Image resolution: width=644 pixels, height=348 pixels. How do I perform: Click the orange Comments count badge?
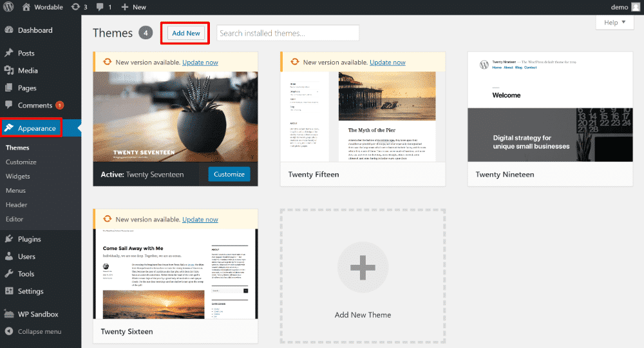pyautogui.click(x=59, y=105)
